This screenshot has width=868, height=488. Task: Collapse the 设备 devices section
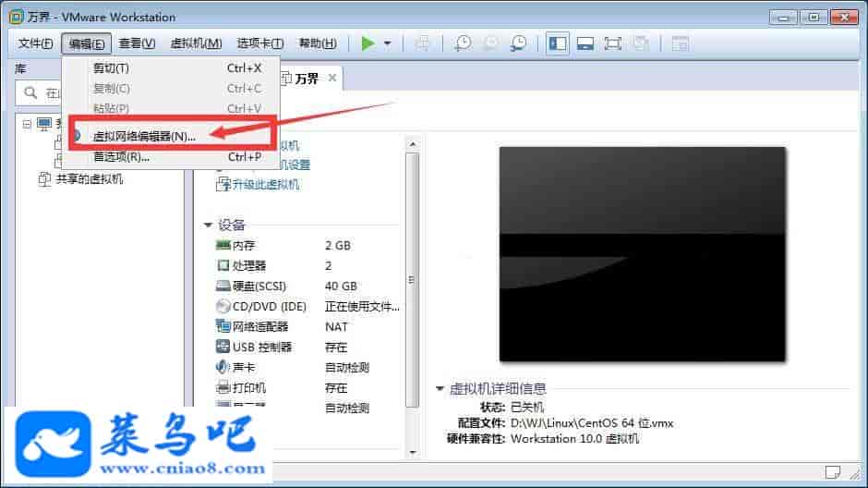pos(208,225)
